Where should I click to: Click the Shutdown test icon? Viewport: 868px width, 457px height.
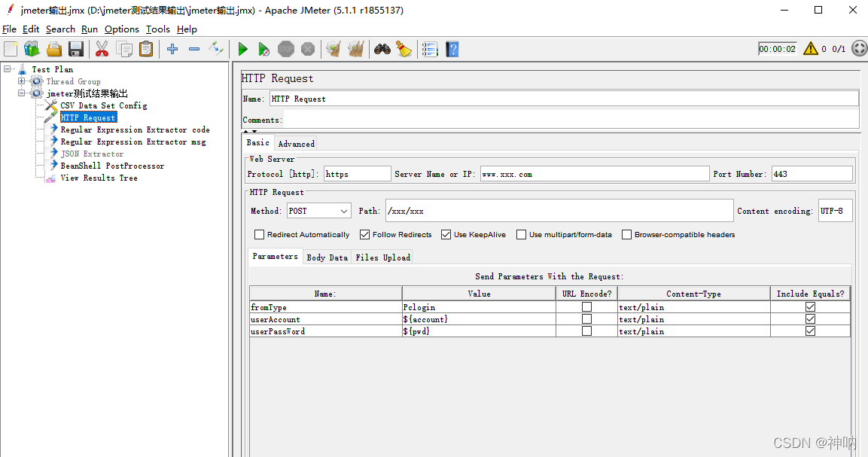(308, 49)
